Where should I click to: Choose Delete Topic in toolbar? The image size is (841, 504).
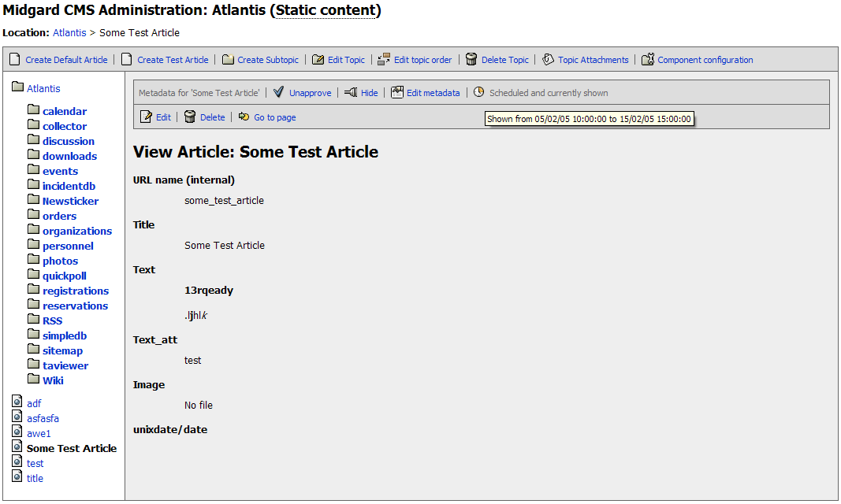pyautogui.click(x=505, y=60)
